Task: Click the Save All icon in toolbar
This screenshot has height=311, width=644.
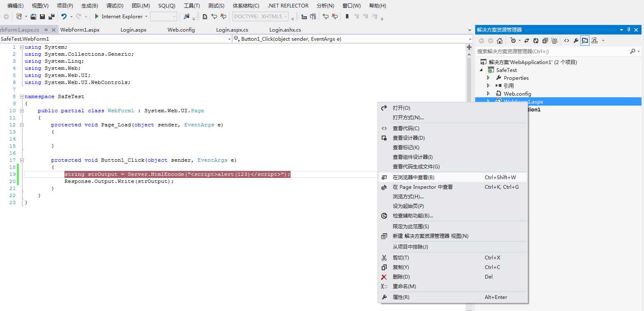Action: (x=52, y=17)
